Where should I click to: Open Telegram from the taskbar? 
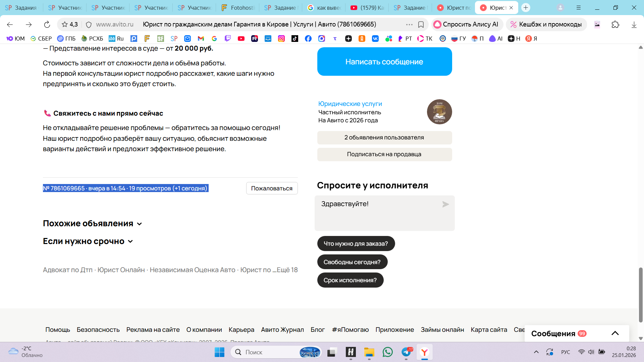[406, 352]
